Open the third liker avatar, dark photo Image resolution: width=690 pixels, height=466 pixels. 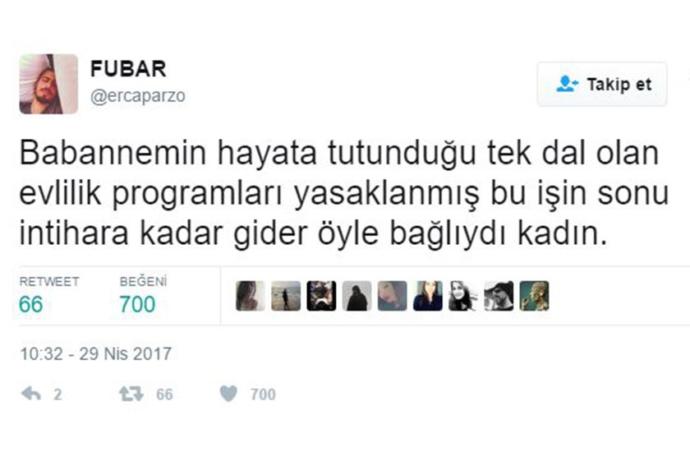pos(321,296)
